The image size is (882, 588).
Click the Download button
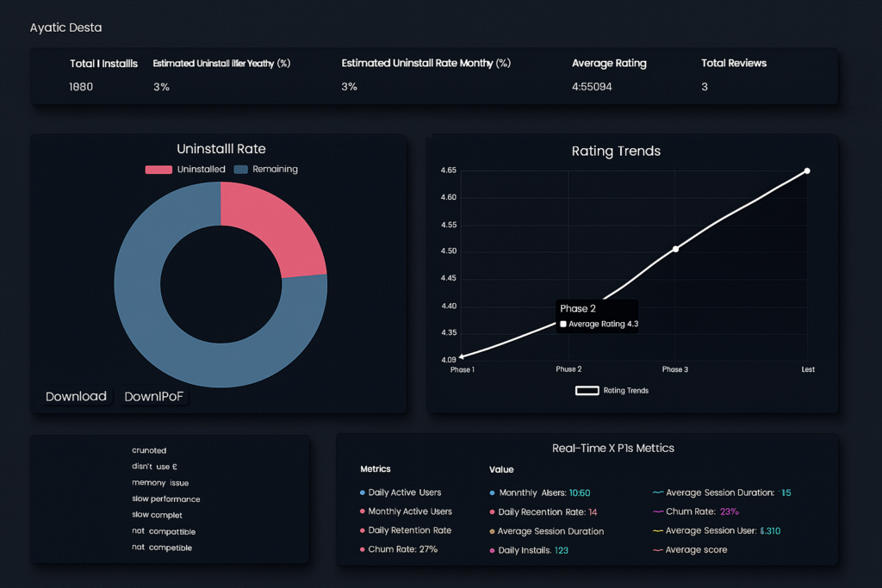coord(76,396)
